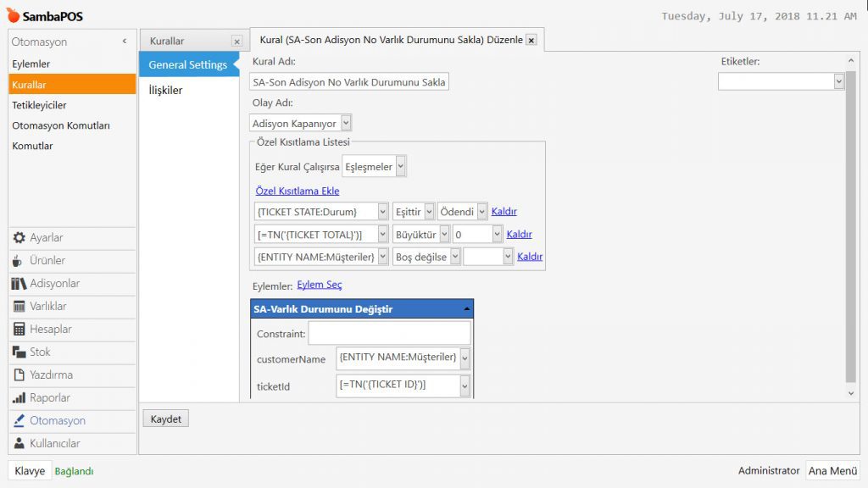This screenshot has height=488, width=868.
Task: Click the Kaydet button
Action: pyautogui.click(x=164, y=419)
